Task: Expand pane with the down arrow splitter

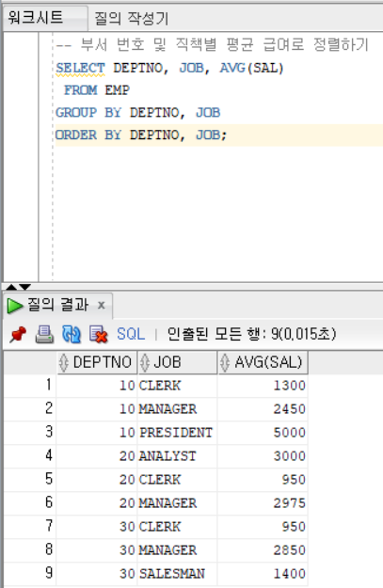Action: (x=24, y=287)
